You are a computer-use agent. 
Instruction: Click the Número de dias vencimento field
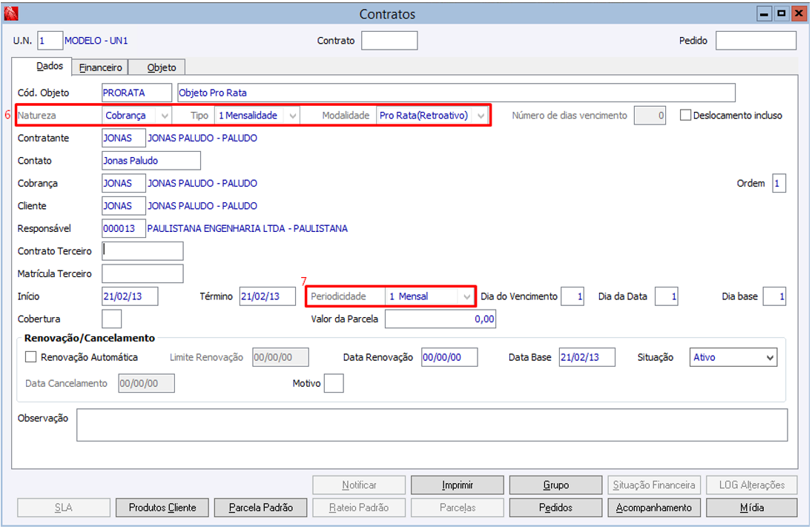click(650, 115)
